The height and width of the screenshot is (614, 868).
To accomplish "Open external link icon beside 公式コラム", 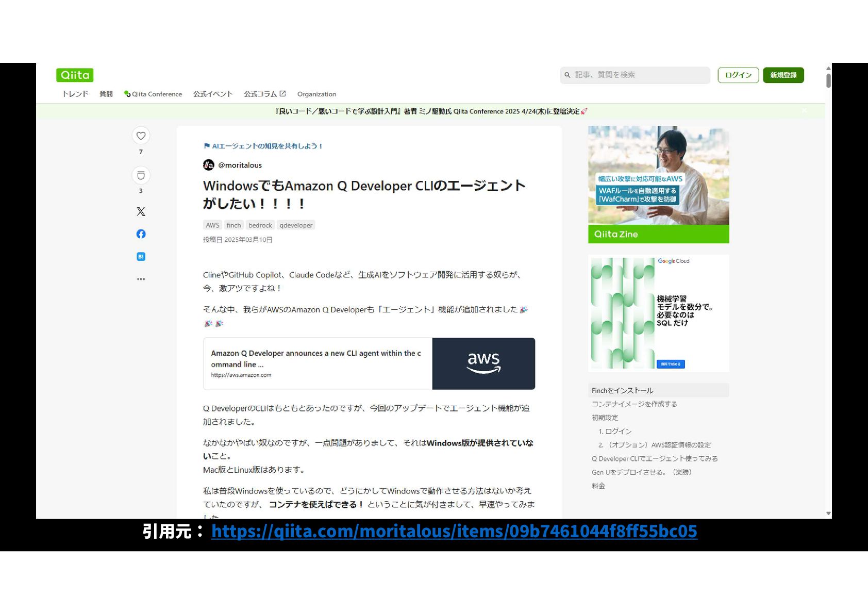I will pos(282,93).
